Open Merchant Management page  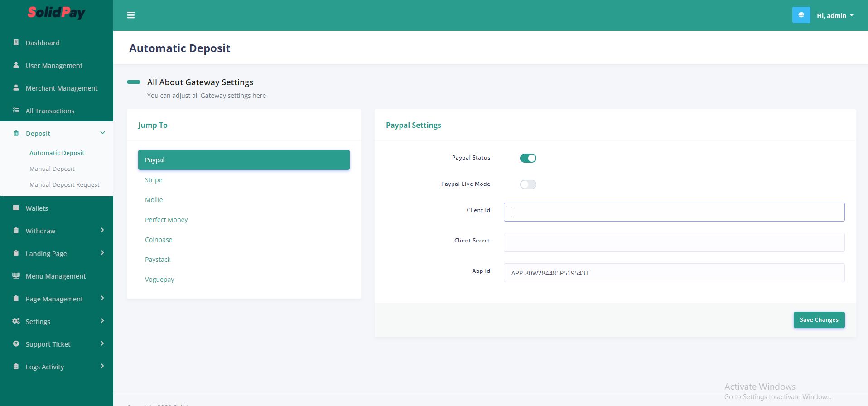tap(62, 88)
